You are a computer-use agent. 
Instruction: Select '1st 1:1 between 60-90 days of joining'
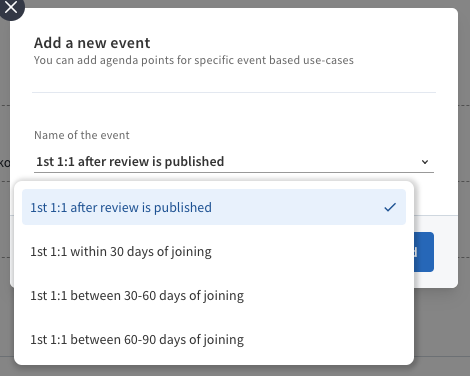pos(214,339)
